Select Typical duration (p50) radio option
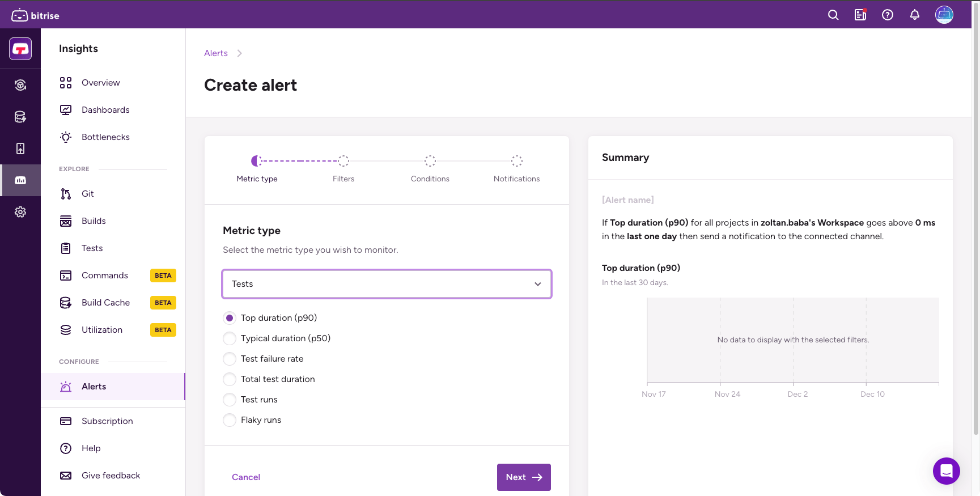The width and height of the screenshot is (980, 496). tap(230, 338)
